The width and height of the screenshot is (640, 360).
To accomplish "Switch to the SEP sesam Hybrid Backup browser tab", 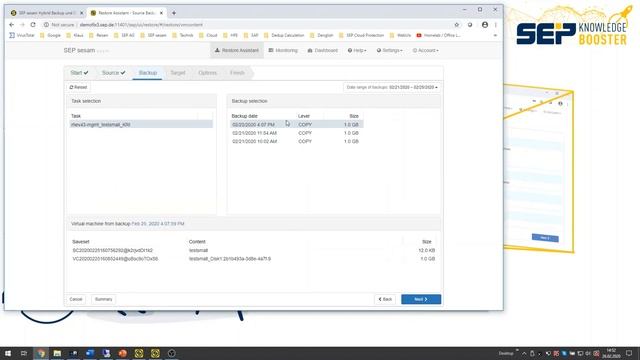I will click(47, 13).
